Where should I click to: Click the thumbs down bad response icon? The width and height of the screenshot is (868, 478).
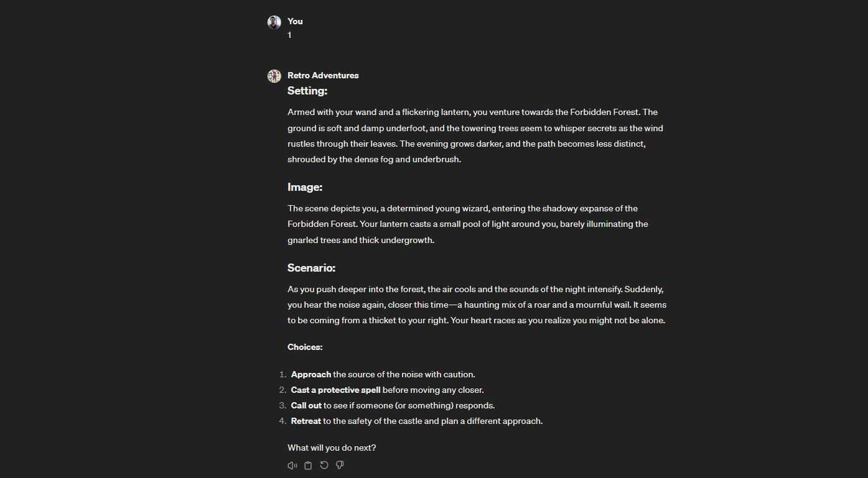tap(340, 466)
